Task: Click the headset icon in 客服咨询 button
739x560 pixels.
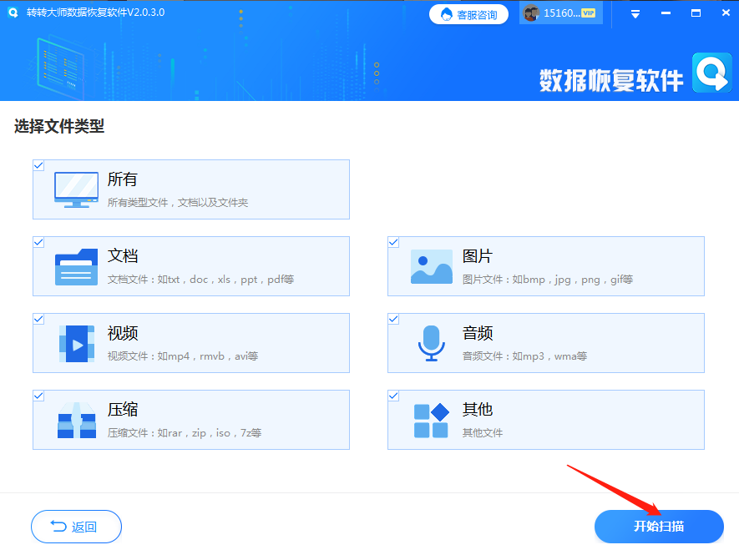Action: point(446,13)
